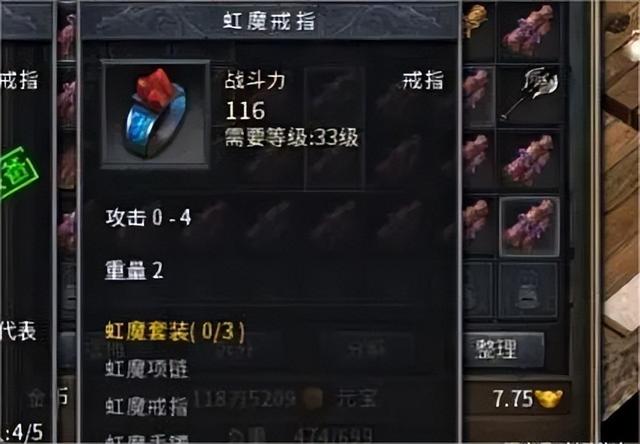Pick the gold item in the top inventory row
This screenshot has height=444, width=640.
click(476, 20)
